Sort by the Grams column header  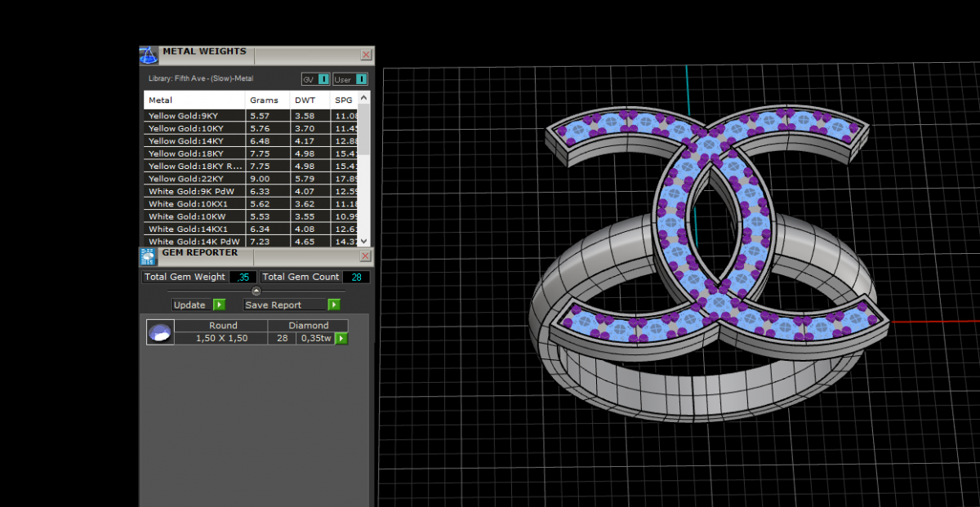[264, 100]
